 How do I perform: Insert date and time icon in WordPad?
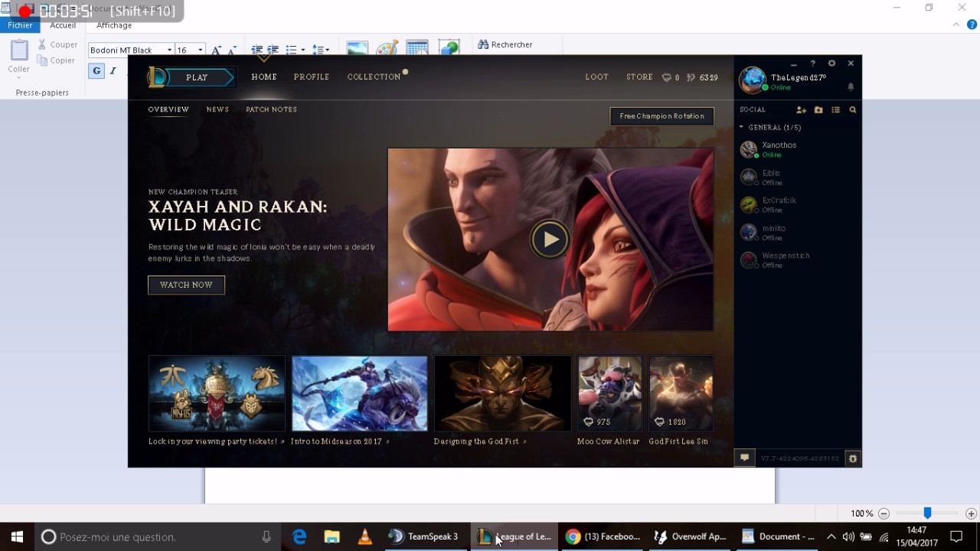[x=417, y=48]
